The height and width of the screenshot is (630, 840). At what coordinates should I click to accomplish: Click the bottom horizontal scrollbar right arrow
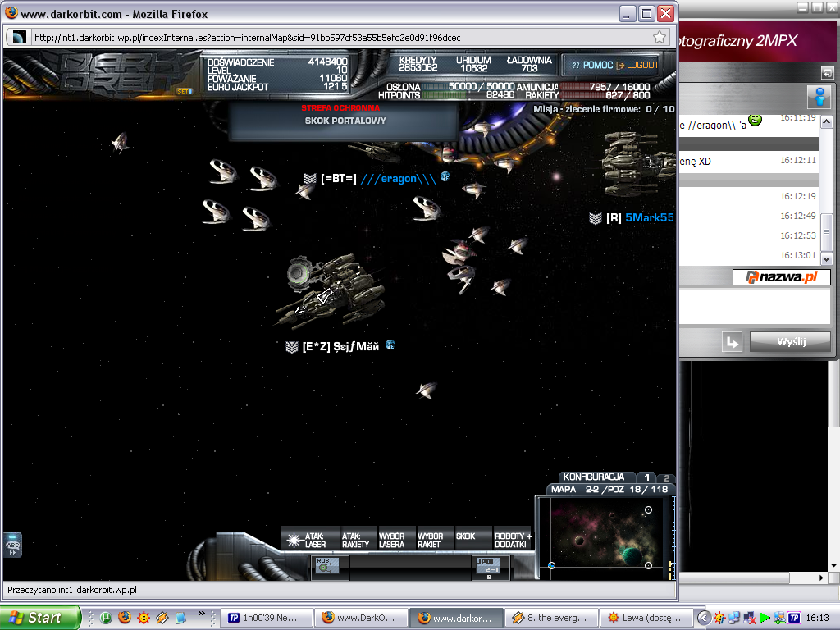pos(821,577)
